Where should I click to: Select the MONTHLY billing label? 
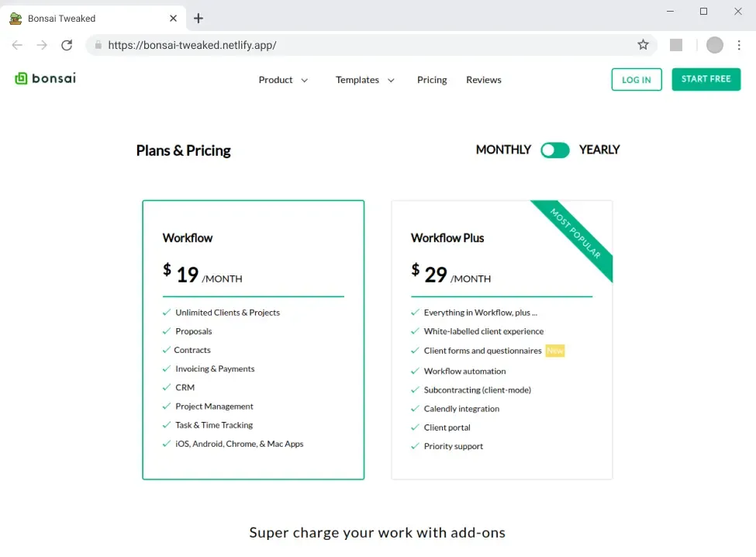(x=503, y=150)
